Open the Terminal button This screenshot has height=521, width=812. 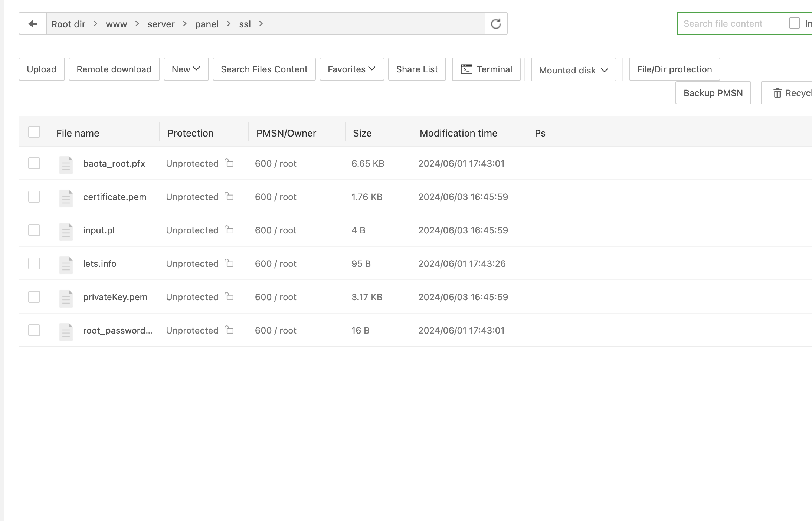486,69
